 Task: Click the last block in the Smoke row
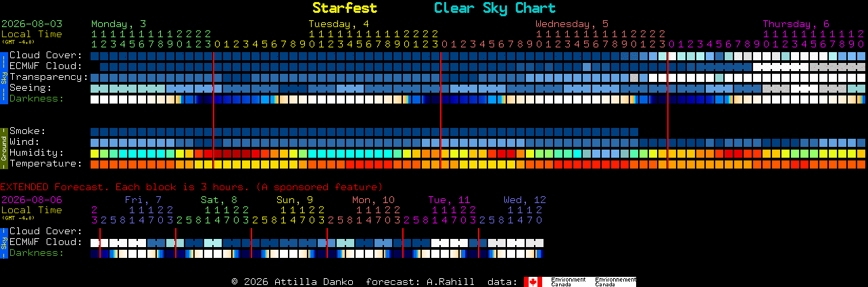[634, 131]
